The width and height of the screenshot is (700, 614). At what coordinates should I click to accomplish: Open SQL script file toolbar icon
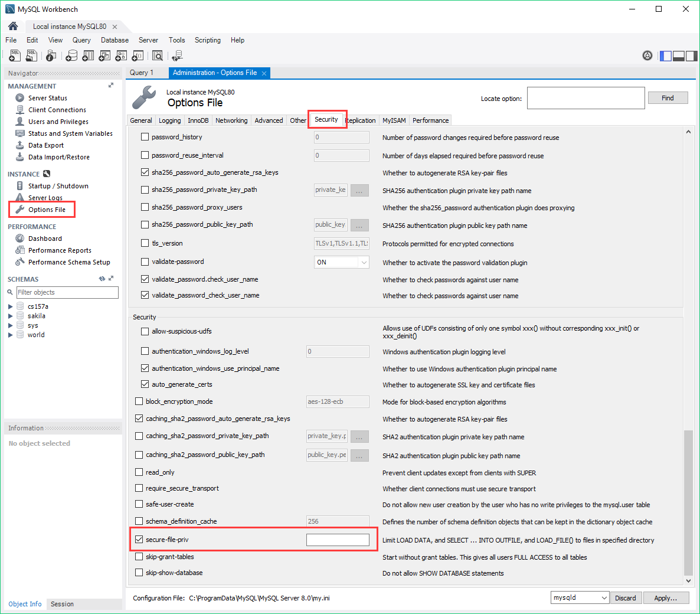tap(32, 55)
